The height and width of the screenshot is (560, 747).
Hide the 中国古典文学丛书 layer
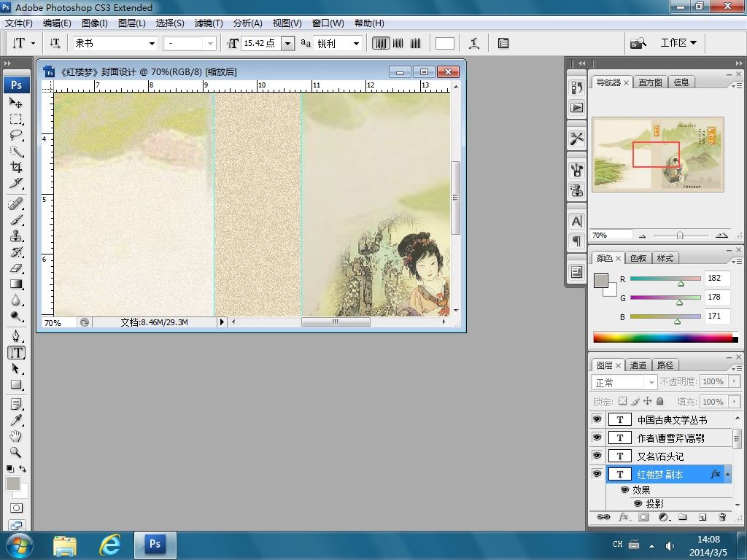[597, 419]
